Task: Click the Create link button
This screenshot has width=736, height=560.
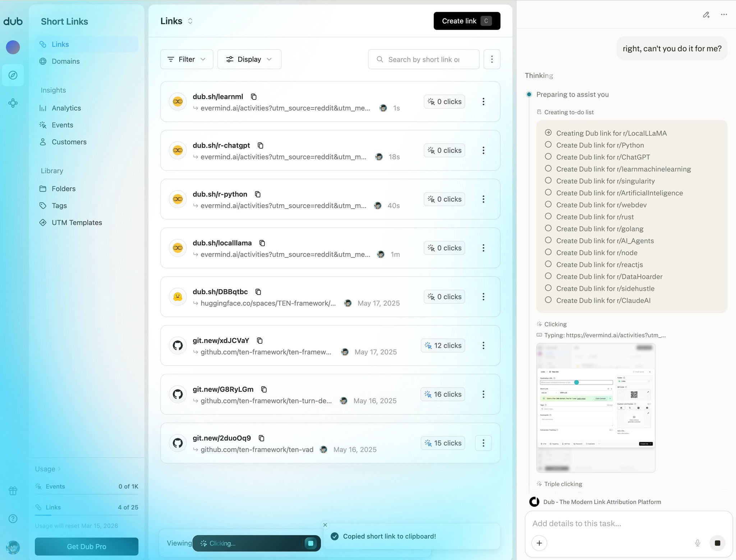Action: [x=467, y=21]
